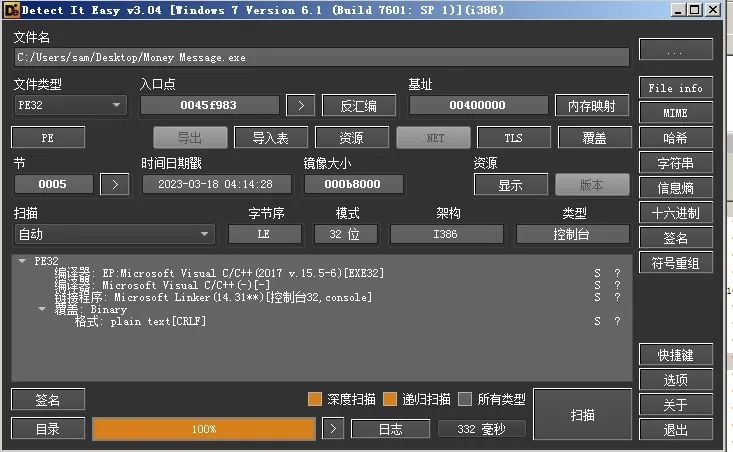733x452 pixels.
Task: Click the 导入表 imports button
Action: (x=272, y=138)
